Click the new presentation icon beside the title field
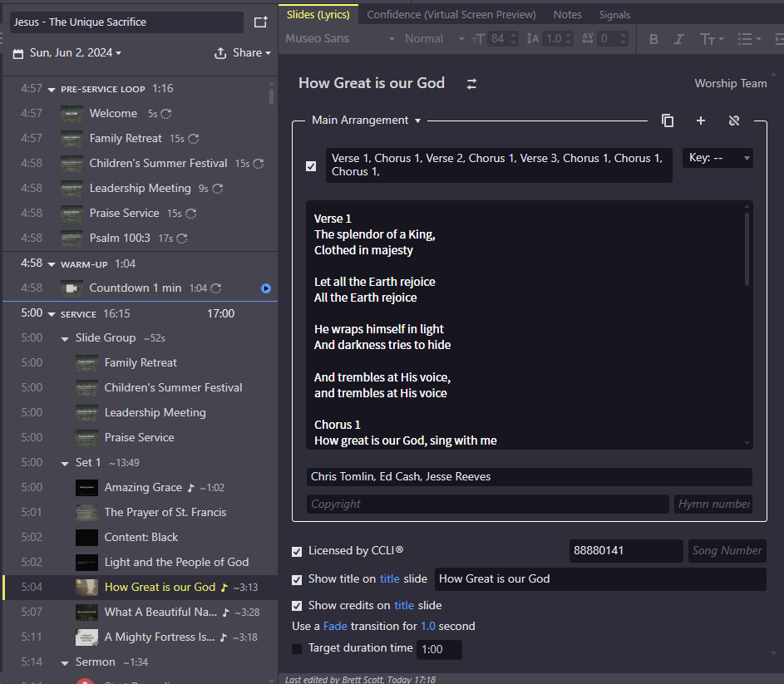The image size is (784, 684). [260, 22]
